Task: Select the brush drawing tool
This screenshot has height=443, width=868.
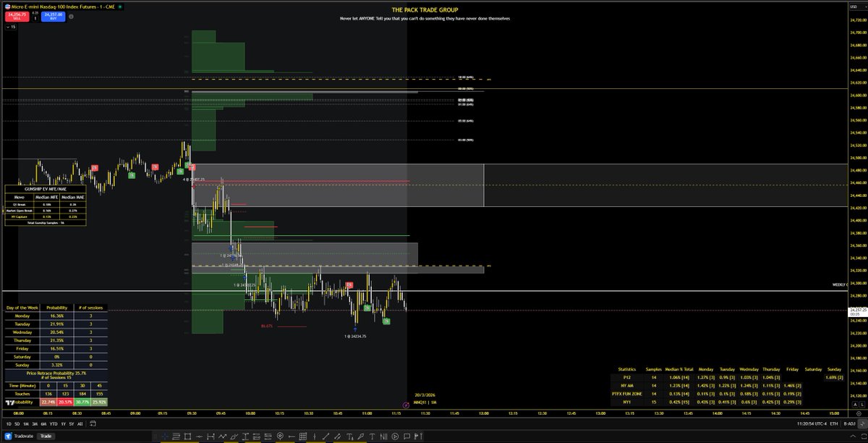Action: pos(234,436)
